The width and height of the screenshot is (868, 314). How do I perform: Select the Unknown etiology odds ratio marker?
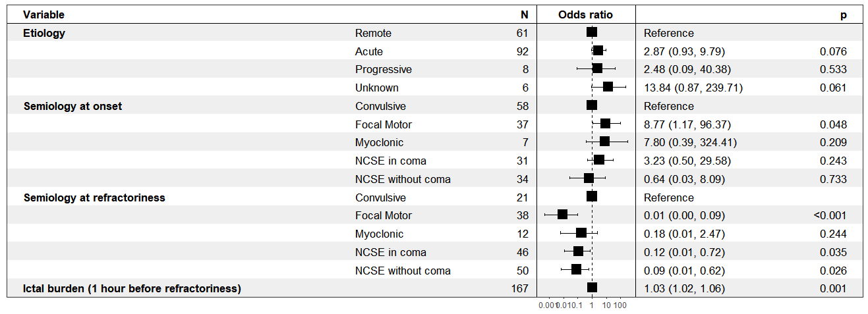[x=608, y=87]
